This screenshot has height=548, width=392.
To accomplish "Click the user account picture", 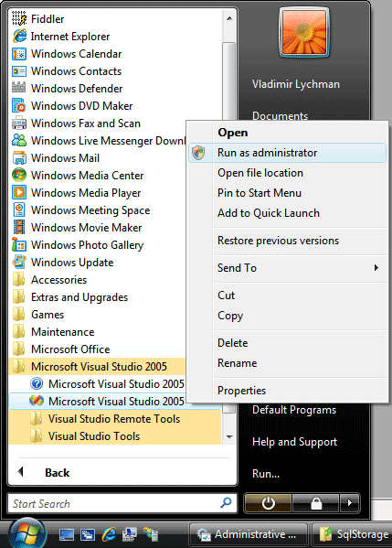I will 303,33.
